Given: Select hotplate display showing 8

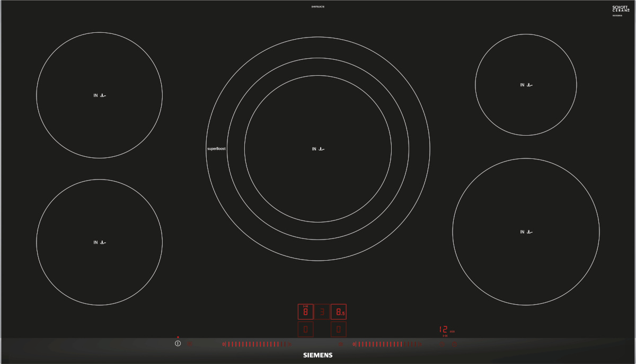Looking at the screenshot, I should 305,312.
